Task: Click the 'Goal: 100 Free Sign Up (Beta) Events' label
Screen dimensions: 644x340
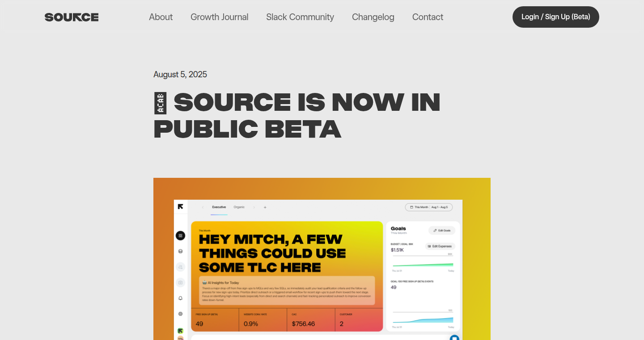Action: [x=412, y=281]
